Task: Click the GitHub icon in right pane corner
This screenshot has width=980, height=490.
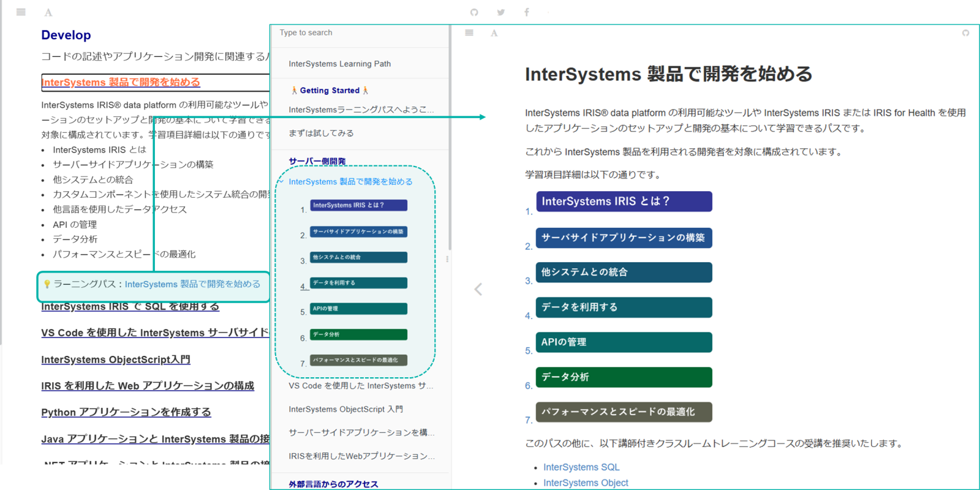Action: (966, 33)
